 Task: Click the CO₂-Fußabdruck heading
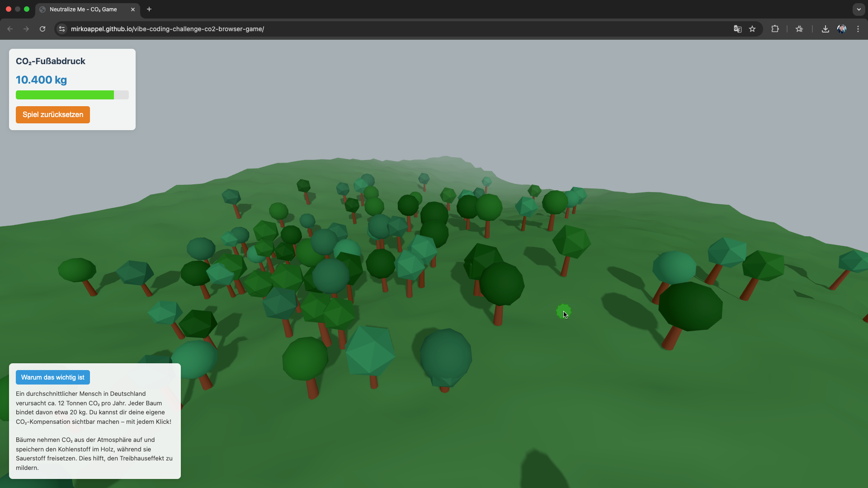click(51, 61)
